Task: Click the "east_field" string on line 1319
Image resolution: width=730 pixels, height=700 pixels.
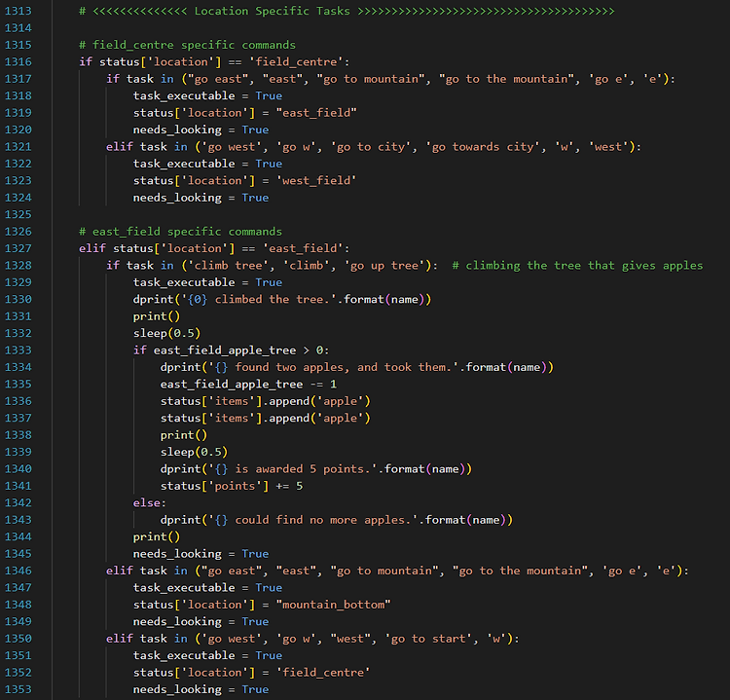Action: [x=316, y=113]
